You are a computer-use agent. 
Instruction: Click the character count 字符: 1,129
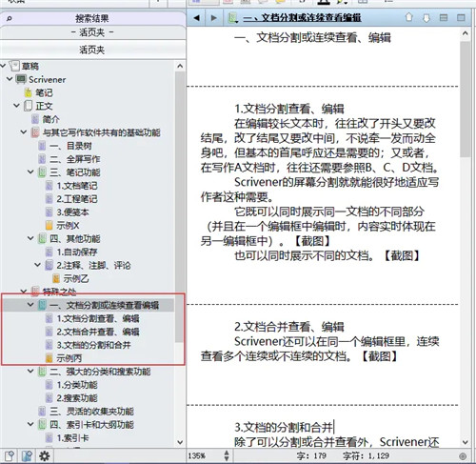[x=367, y=456]
